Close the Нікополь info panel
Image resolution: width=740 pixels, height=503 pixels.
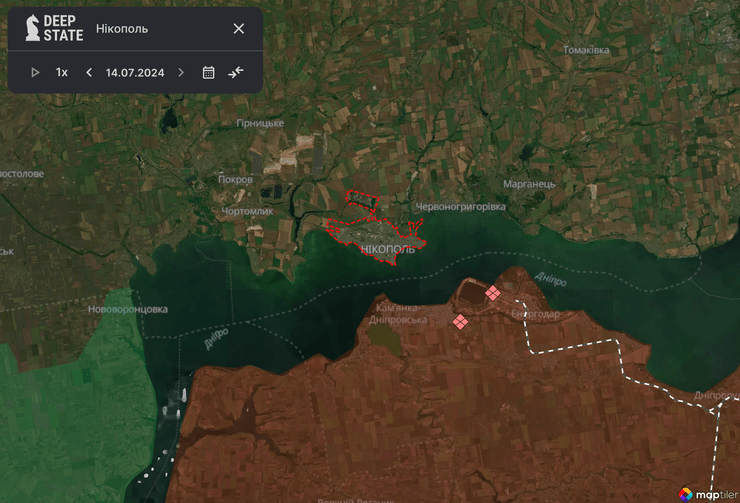coord(239,28)
